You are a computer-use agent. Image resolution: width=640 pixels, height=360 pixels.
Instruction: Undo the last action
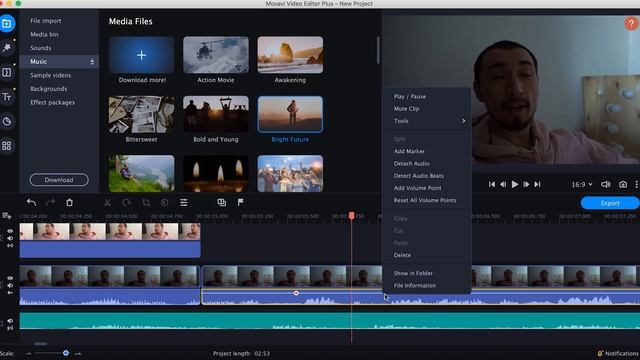pos(31,202)
